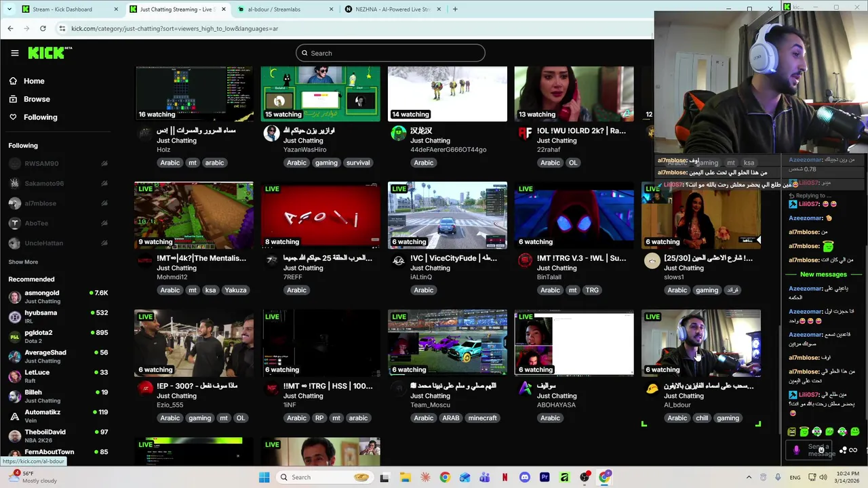Open the Team_Moscu Rocket League thumbnail
The height and width of the screenshot is (488, 868).
448,343
